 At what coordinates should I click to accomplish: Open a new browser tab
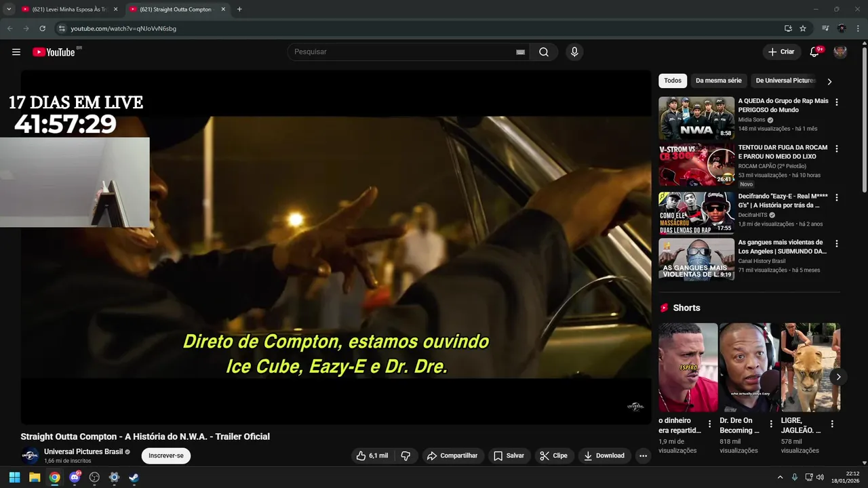click(x=239, y=9)
